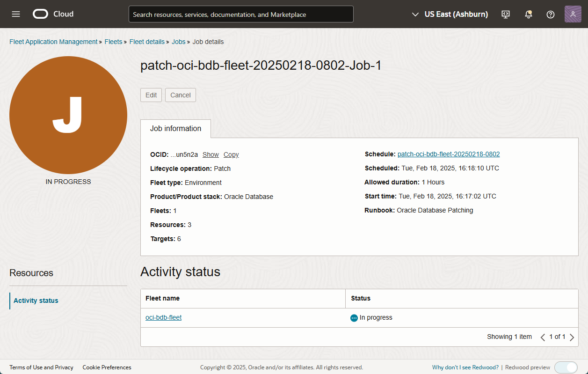Click the previous page chevron in pagination
The image size is (588, 374).
(x=543, y=337)
